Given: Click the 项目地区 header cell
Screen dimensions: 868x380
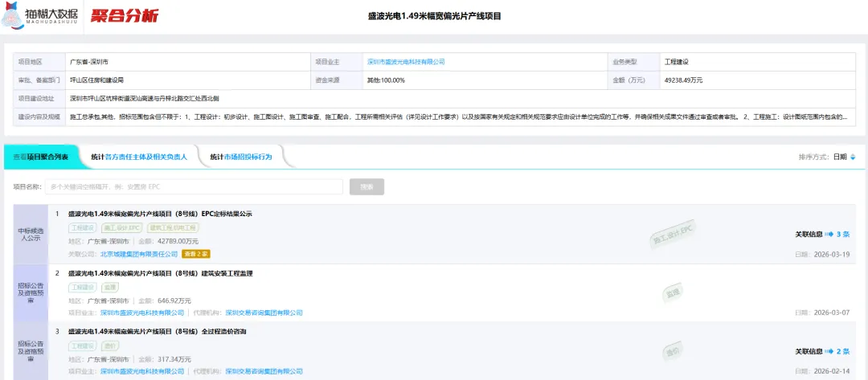Looking at the screenshot, I should [x=39, y=62].
